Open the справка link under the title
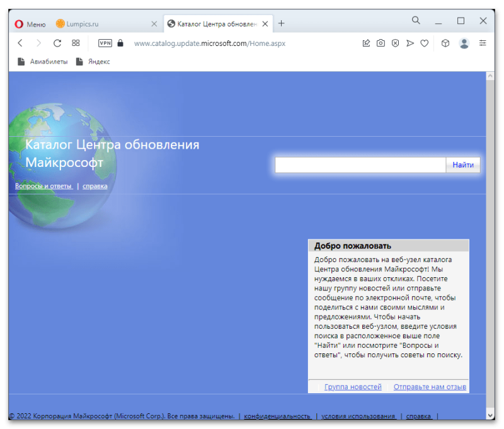Image resolution: width=504 pixels, height=429 pixels. 95,186
